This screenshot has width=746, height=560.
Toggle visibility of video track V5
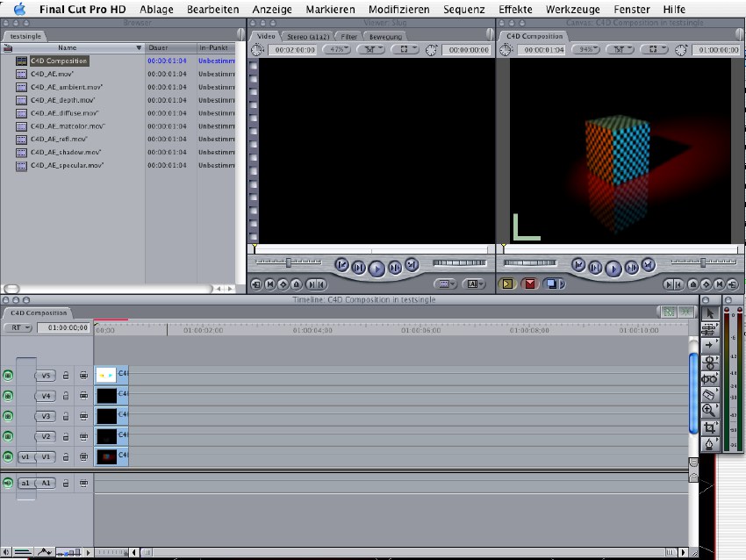(8, 375)
